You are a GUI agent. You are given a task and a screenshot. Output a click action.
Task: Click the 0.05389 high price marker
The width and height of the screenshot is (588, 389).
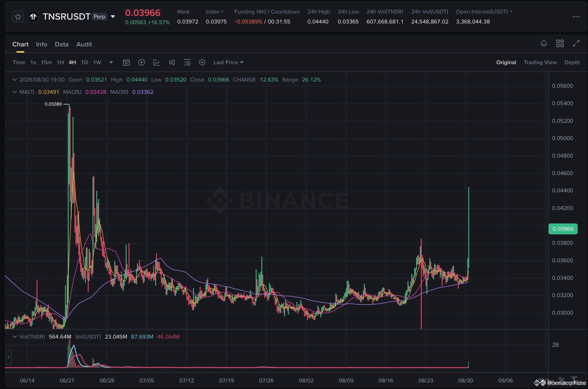tap(53, 104)
